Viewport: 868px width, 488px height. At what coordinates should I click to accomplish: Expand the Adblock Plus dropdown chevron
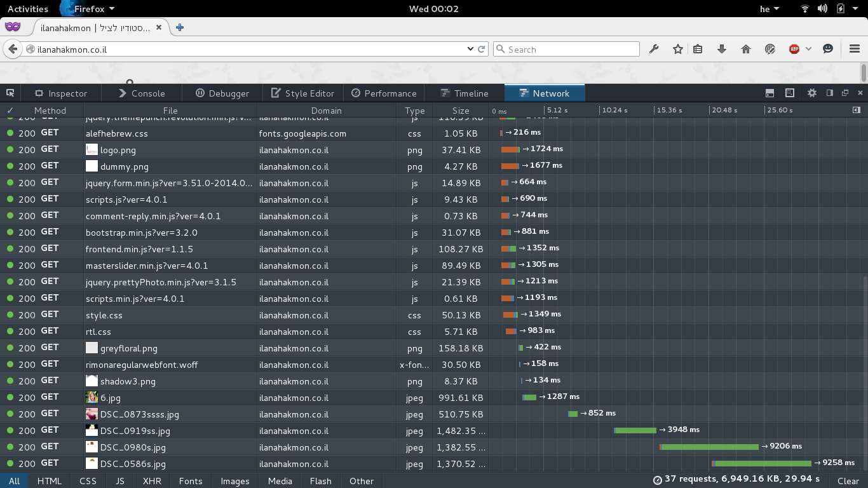(808, 49)
